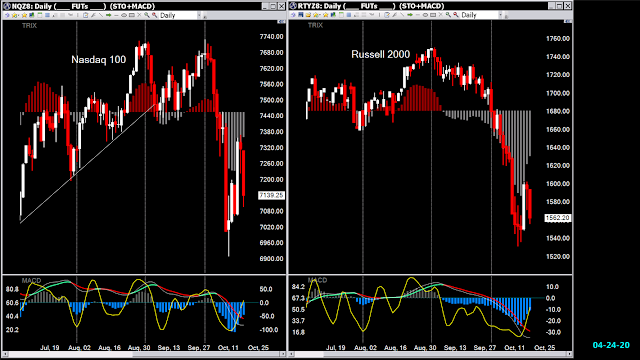Click the first back-arrow icon in NQZ8 toolbar

pyautogui.click(x=7, y=15)
